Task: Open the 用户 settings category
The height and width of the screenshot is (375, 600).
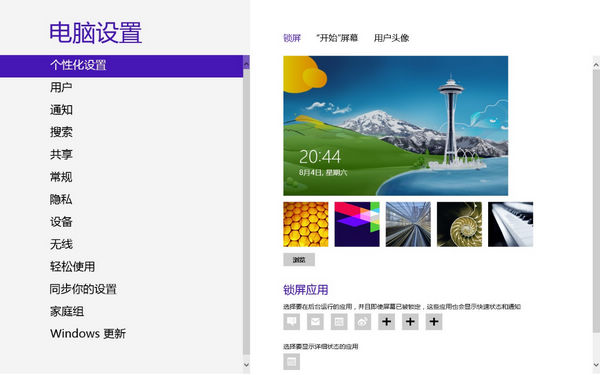Action: click(61, 87)
